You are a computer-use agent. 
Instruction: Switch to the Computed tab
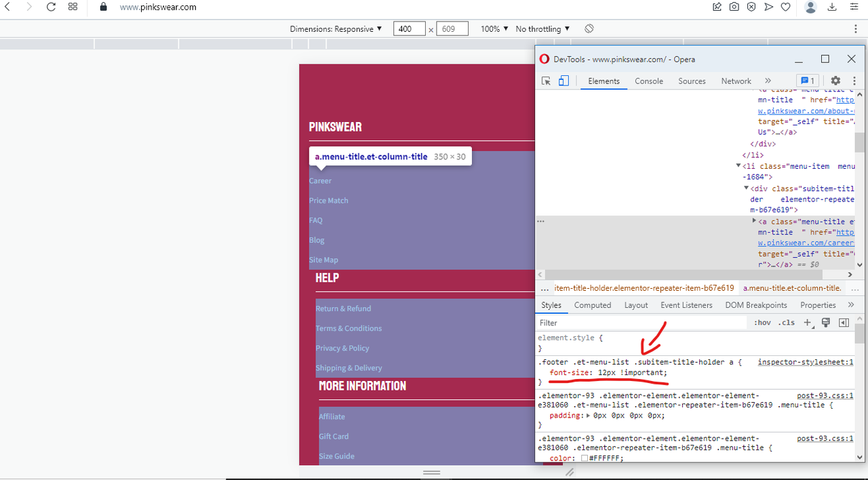593,305
